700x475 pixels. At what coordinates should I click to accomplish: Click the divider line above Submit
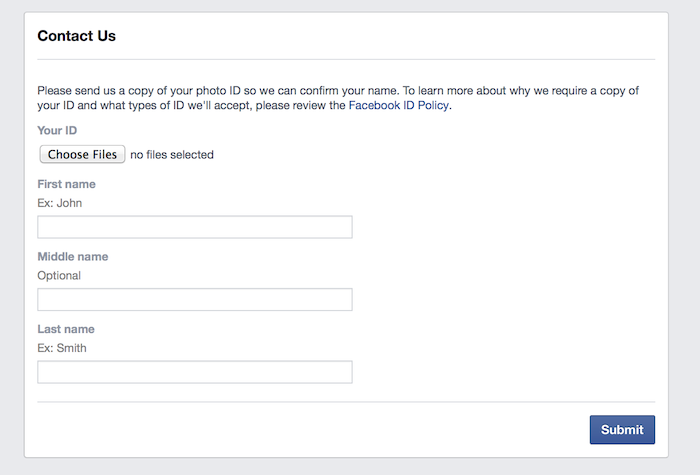click(346, 402)
